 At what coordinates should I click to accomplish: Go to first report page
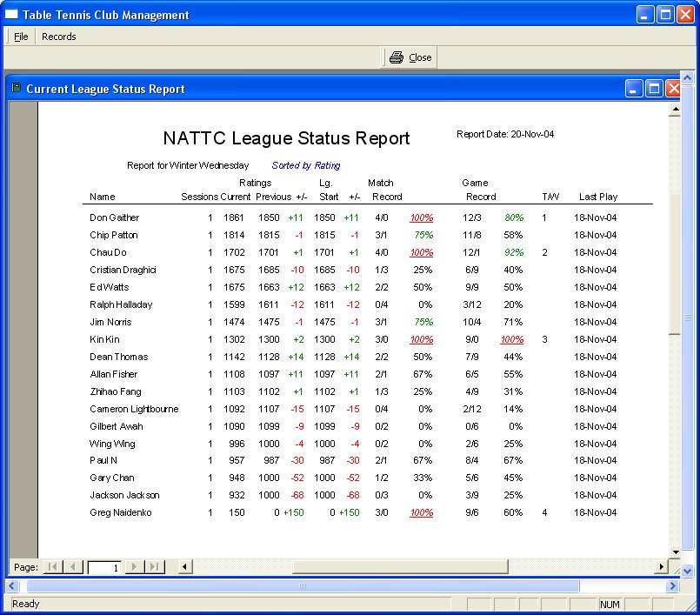(52, 567)
